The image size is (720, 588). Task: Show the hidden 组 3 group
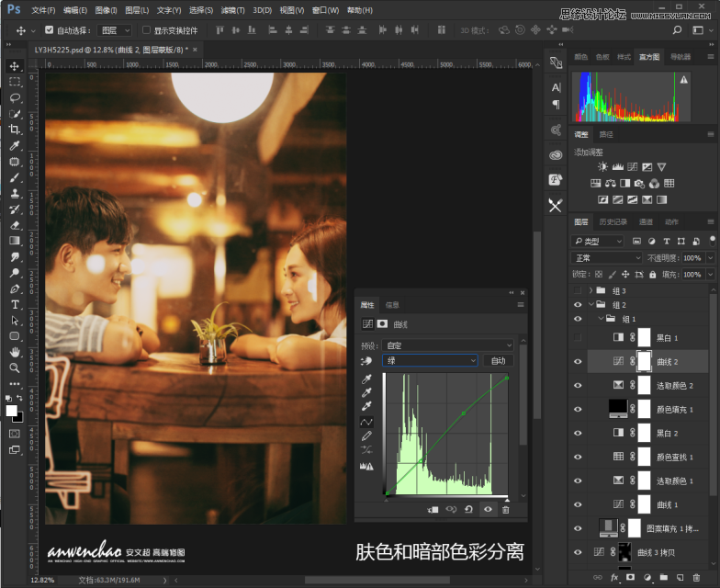click(578, 290)
